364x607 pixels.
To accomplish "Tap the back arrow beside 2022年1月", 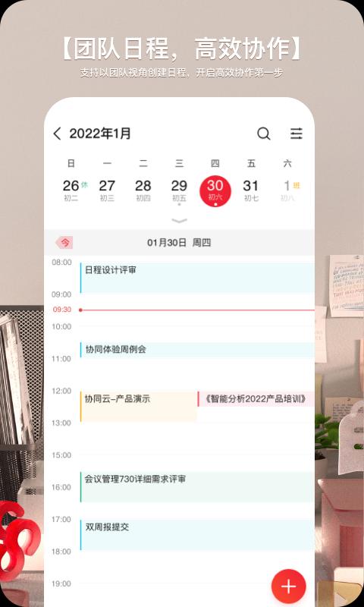I will tap(57, 134).
